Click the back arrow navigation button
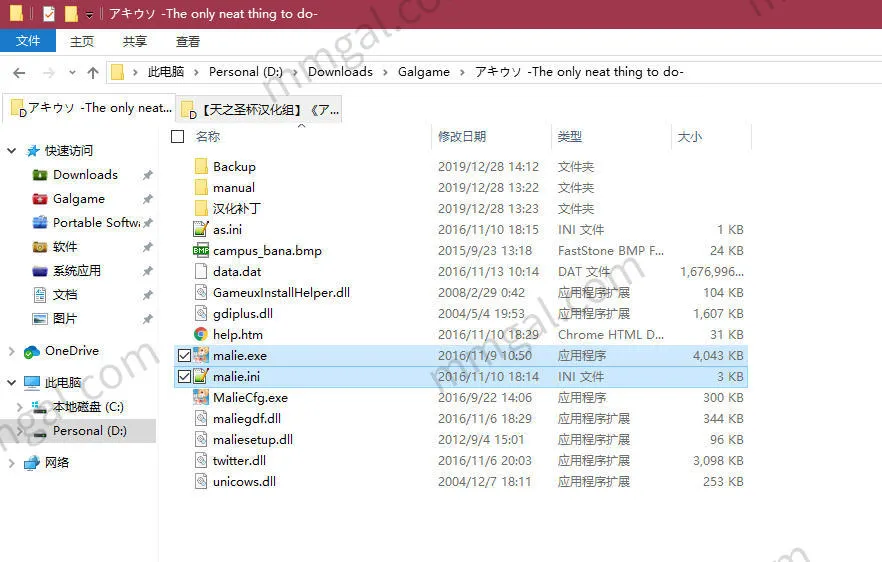Viewport: 882px width, 562px height. tap(19, 72)
